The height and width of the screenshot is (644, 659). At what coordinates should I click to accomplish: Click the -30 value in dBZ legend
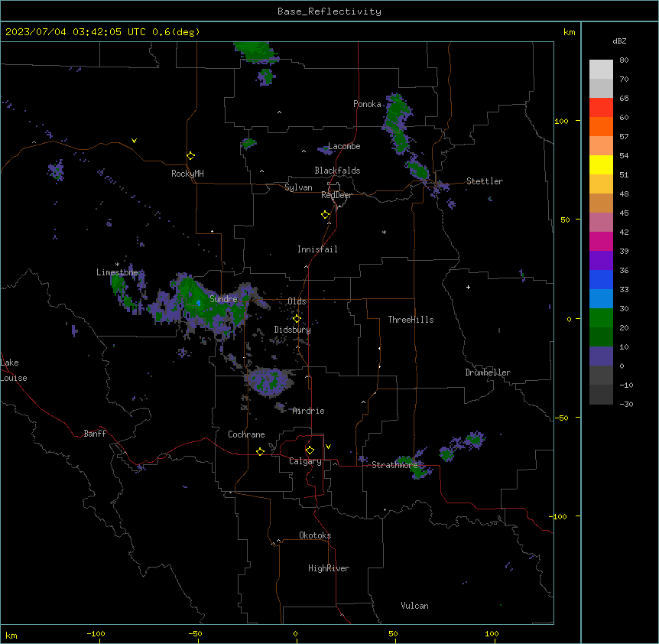pyautogui.click(x=626, y=405)
